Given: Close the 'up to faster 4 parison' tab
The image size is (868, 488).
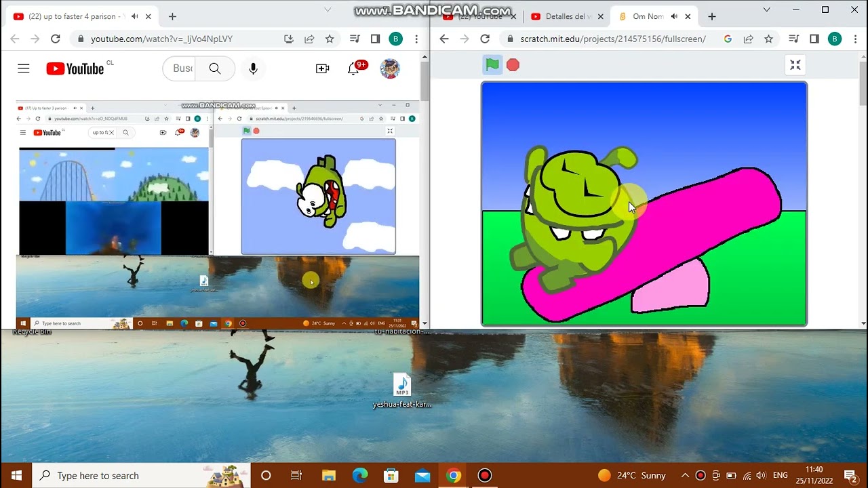Looking at the screenshot, I should pos(149,16).
